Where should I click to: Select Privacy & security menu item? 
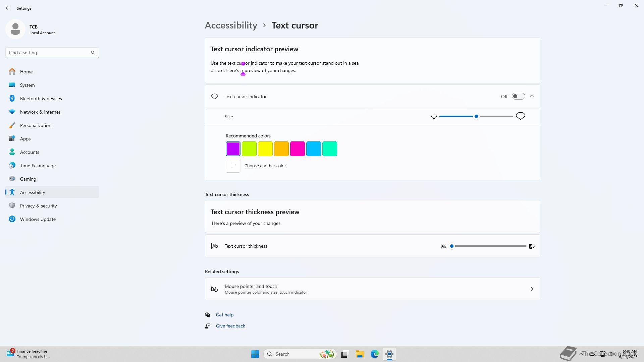point(38,206)
